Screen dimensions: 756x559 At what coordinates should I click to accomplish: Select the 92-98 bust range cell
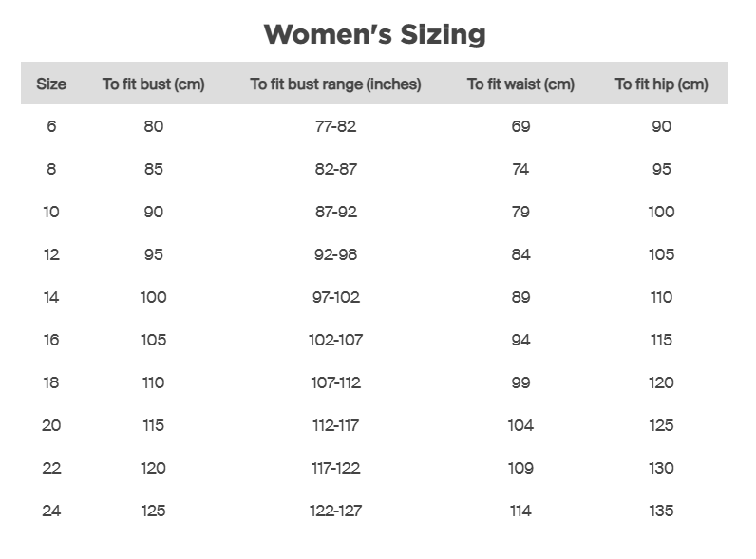click(x=335, y=254)
